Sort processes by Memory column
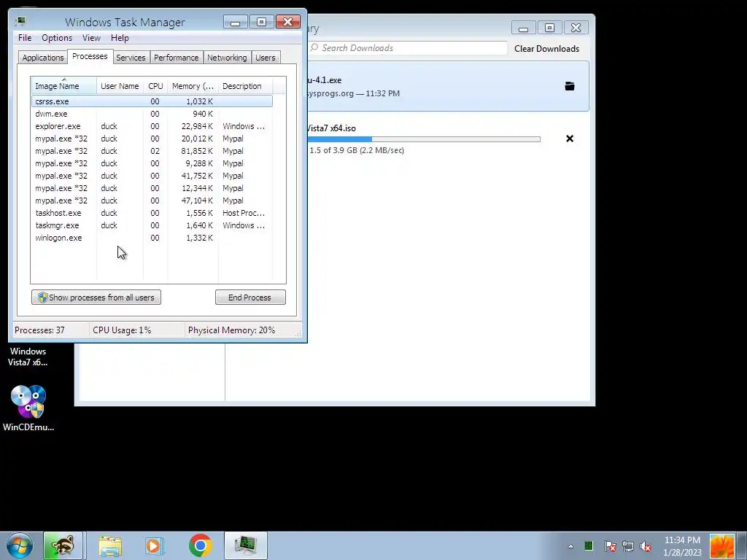Screen dimensions: 747x560 click(193, 86)
